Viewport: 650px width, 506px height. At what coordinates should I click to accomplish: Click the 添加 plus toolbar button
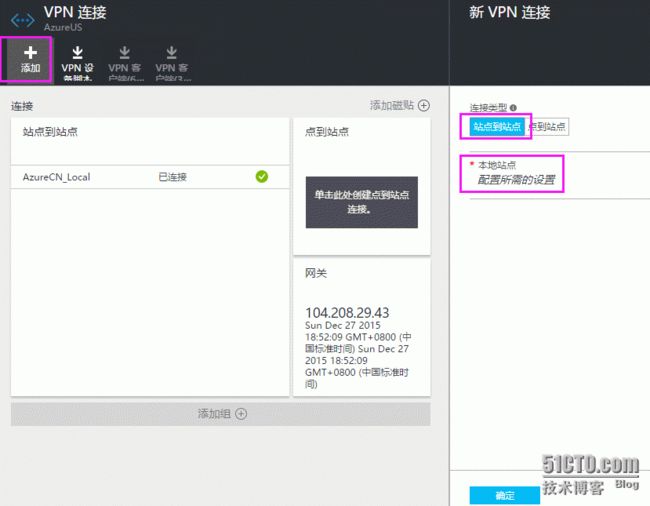[x=30, y=60]
